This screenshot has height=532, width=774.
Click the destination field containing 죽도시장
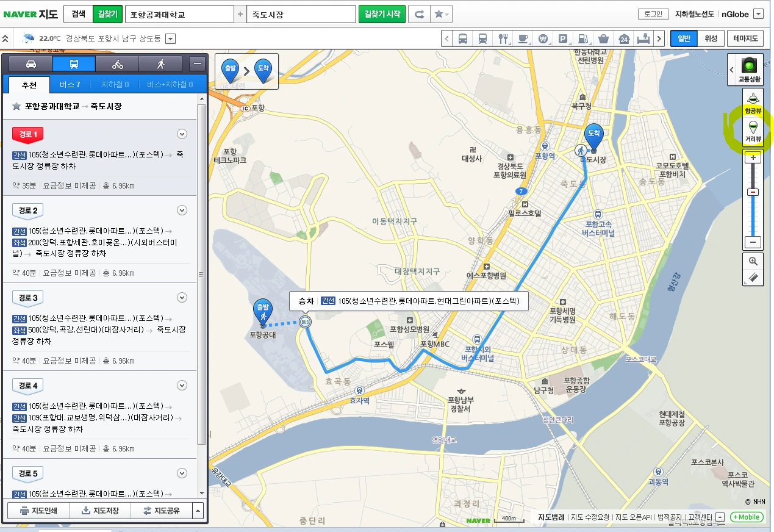[301, 14]
